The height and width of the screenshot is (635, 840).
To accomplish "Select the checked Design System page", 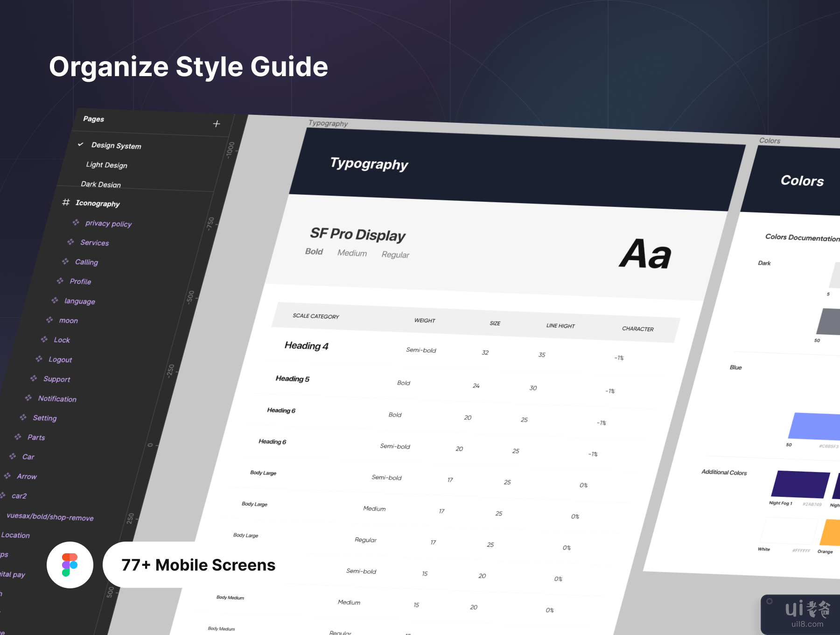I will [116, 146].
